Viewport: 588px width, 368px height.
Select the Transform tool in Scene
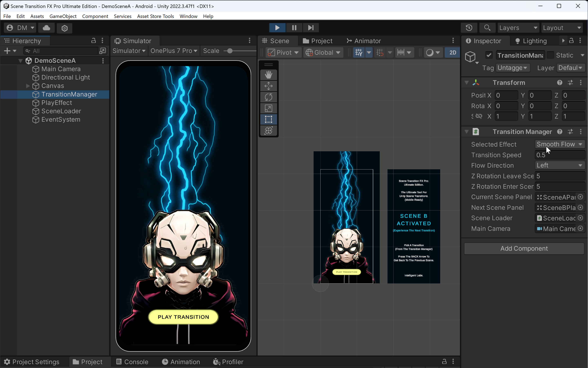coord(268,130)
